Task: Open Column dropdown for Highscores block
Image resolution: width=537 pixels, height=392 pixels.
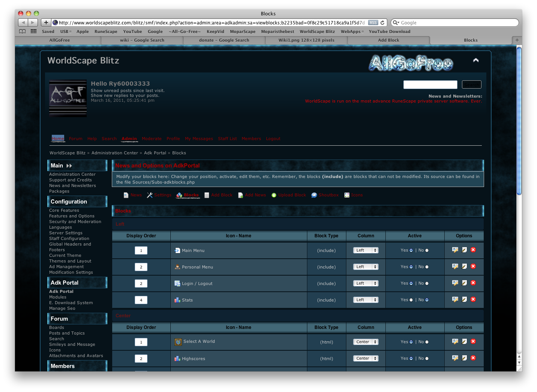Action: click(x=366, y=359)
